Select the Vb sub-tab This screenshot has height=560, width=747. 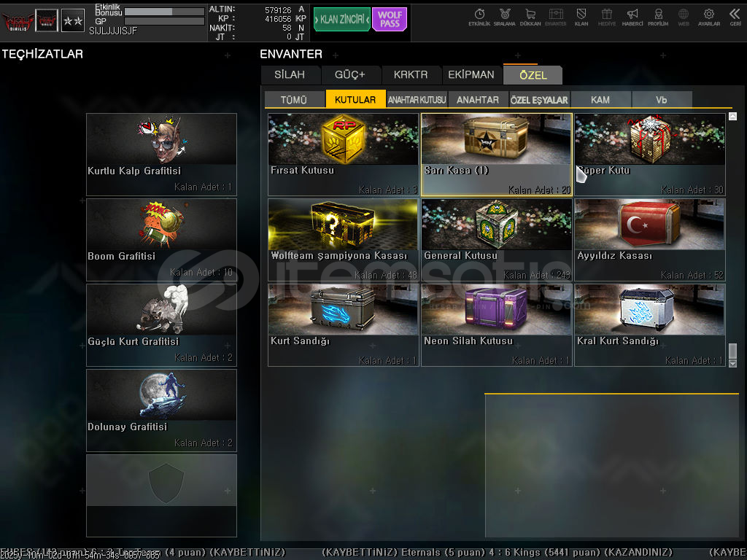(x=661, y=99)
